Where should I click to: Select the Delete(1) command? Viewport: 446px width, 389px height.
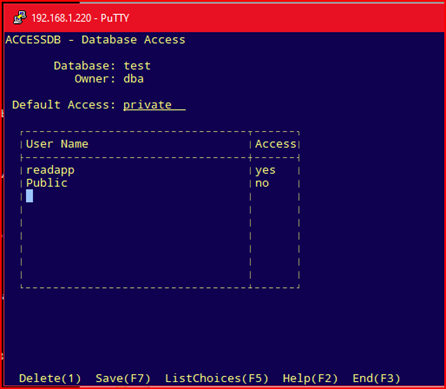coord(50,378)
